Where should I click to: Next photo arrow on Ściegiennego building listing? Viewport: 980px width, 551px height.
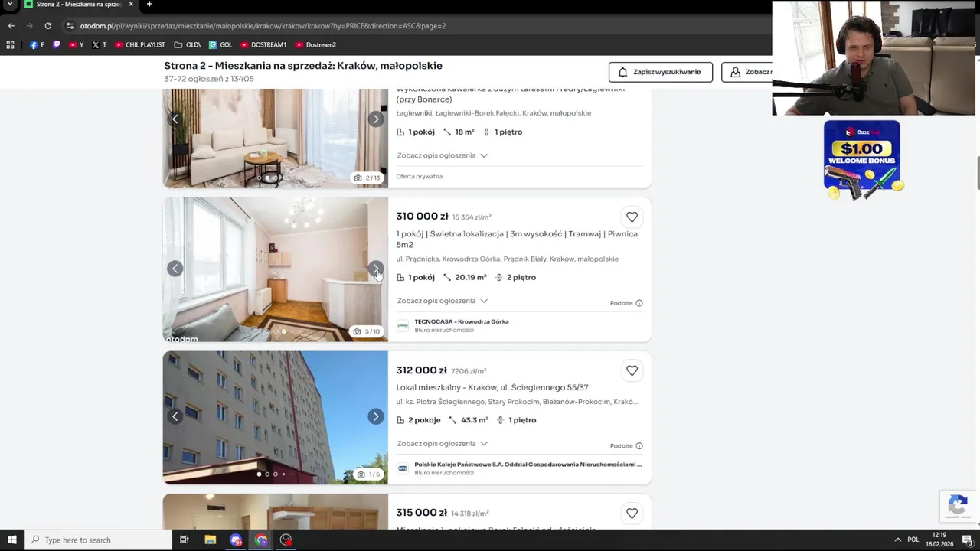[375, 416]
